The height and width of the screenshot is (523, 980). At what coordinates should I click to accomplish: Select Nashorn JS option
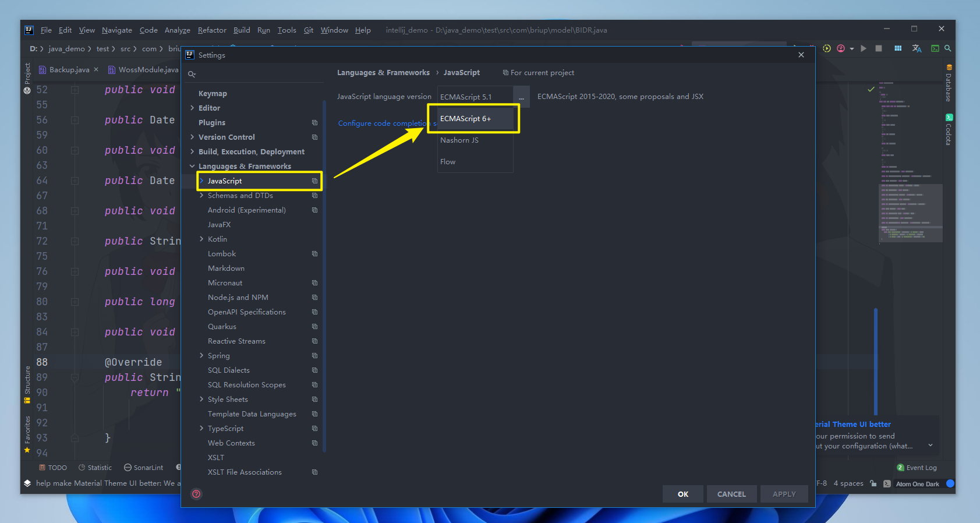[475, 140]
